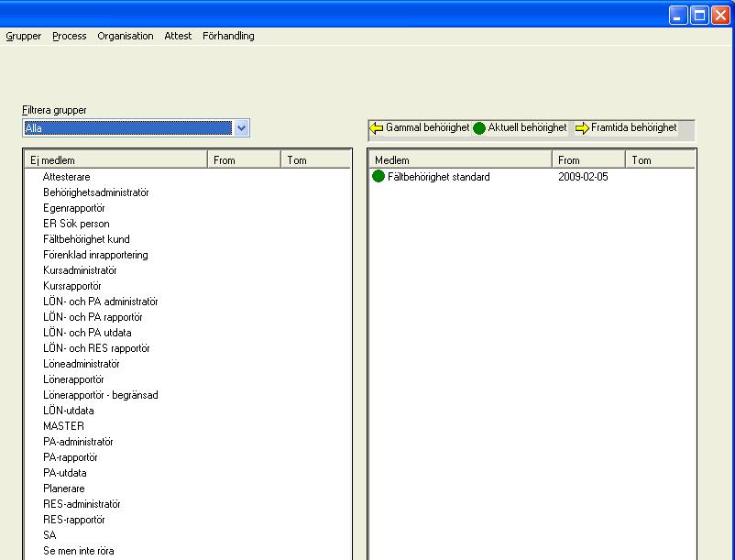The image size is (735, 560).
Task: Minimize the application window
Action: pos(677,15)
